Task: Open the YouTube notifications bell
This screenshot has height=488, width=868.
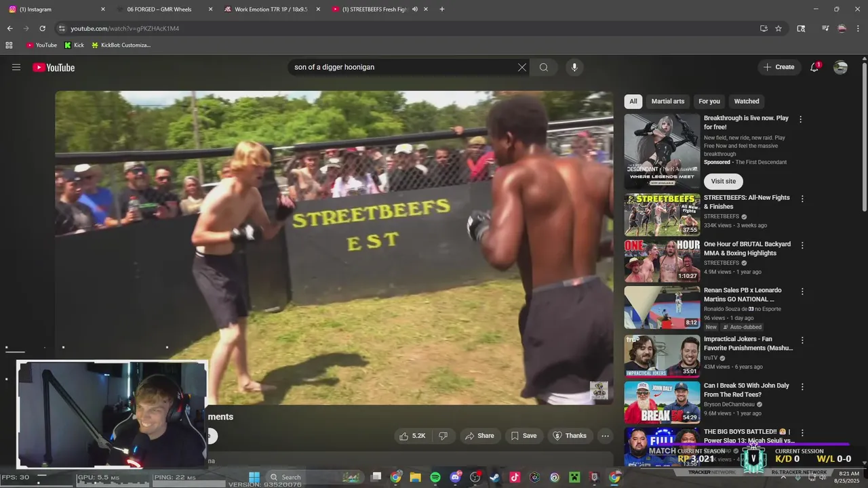Action: [814, 67]
